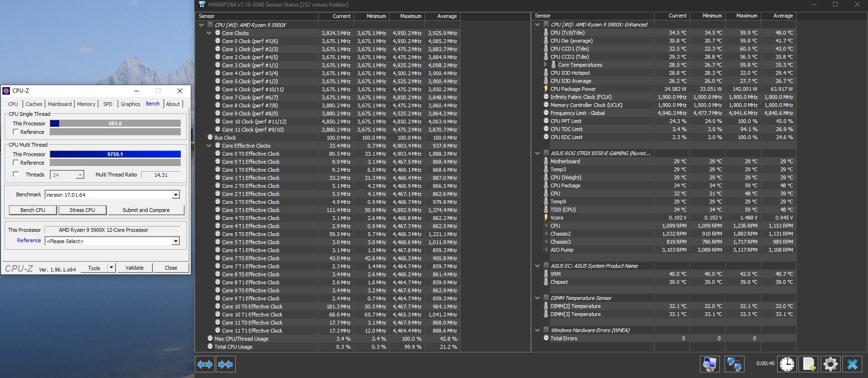
Task: Click the Validate button in CPU-Z
Action: 134,268
